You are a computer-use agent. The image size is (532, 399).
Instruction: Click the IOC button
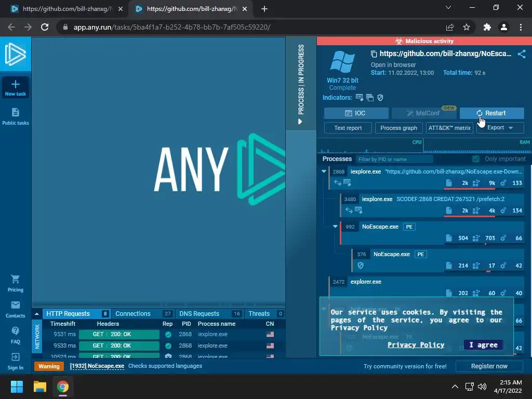tap(356, 113)
